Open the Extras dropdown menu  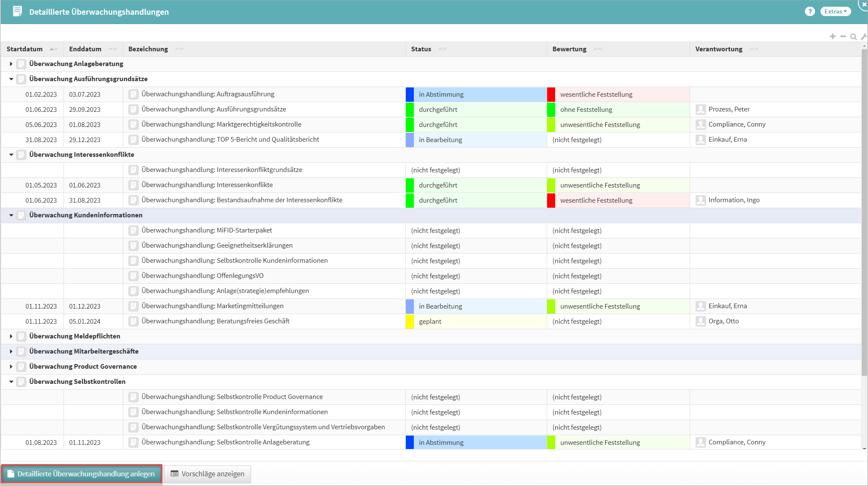pos(835,12)
